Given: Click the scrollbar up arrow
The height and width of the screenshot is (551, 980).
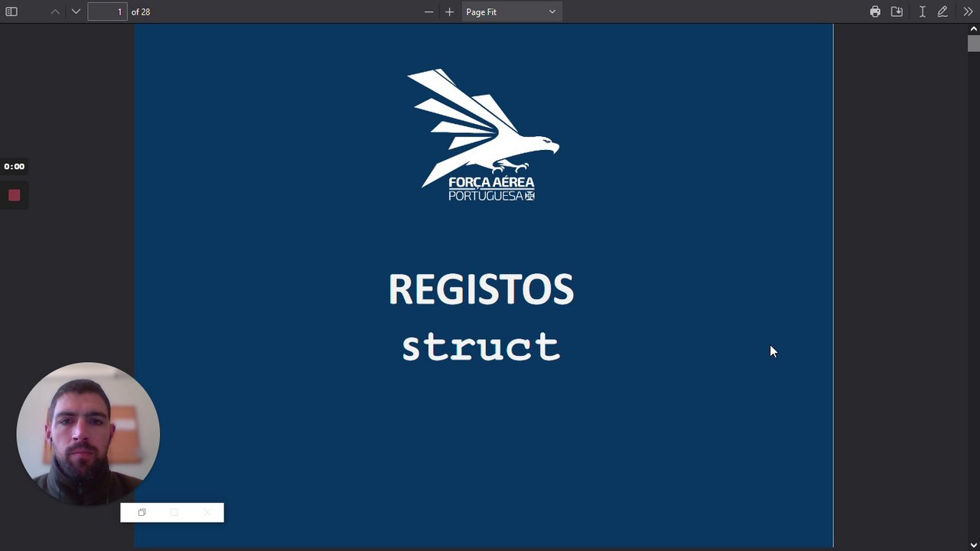Looking at the screenshot, I should click(973, 29).
